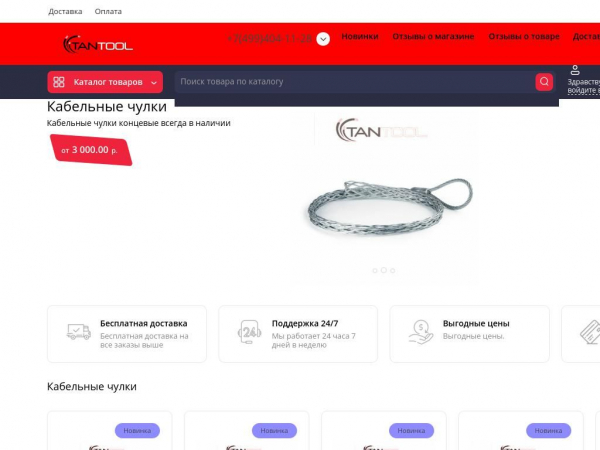Open the Новинки menu item
The width and height of the screenshot is (600, 450).
click(360, 36)
